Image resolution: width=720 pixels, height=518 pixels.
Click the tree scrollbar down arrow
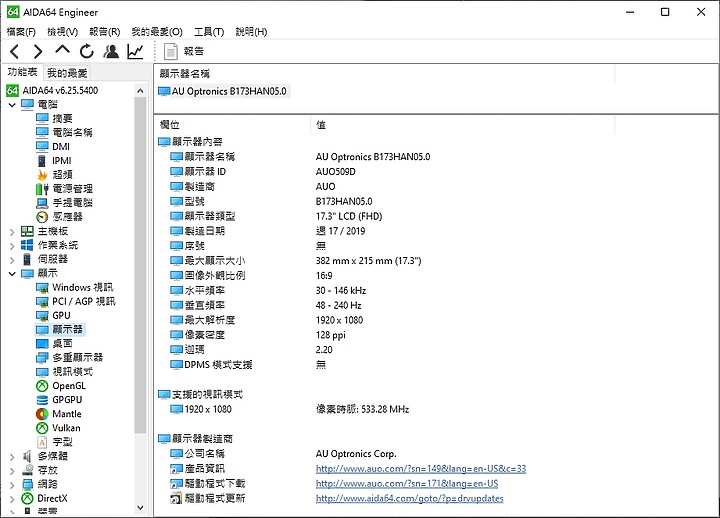tap(141, 507)
